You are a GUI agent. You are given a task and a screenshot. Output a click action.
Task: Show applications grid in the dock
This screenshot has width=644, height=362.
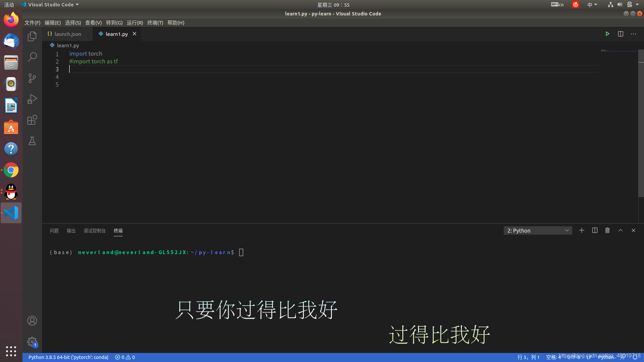(x=11, y=351)
